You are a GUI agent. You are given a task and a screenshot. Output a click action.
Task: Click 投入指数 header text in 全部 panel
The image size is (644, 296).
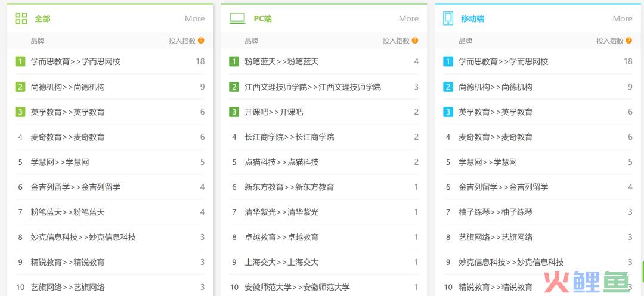click(182, 41)
